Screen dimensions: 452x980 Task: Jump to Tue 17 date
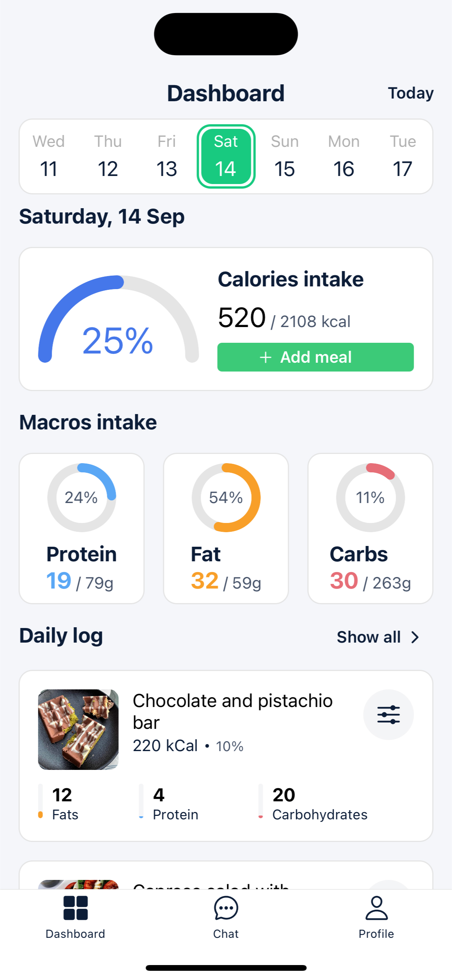click(x=403, y=156)
